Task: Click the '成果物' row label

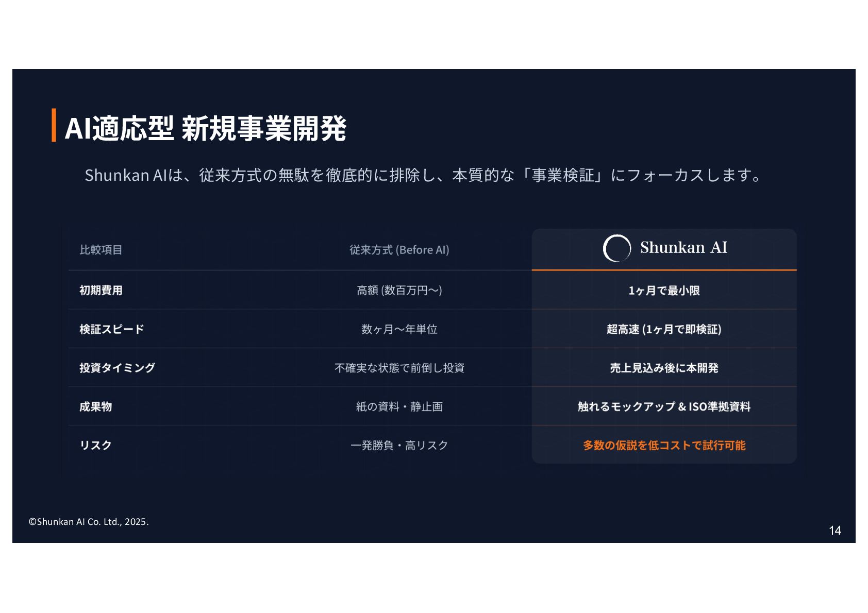Action: [96, 406]
